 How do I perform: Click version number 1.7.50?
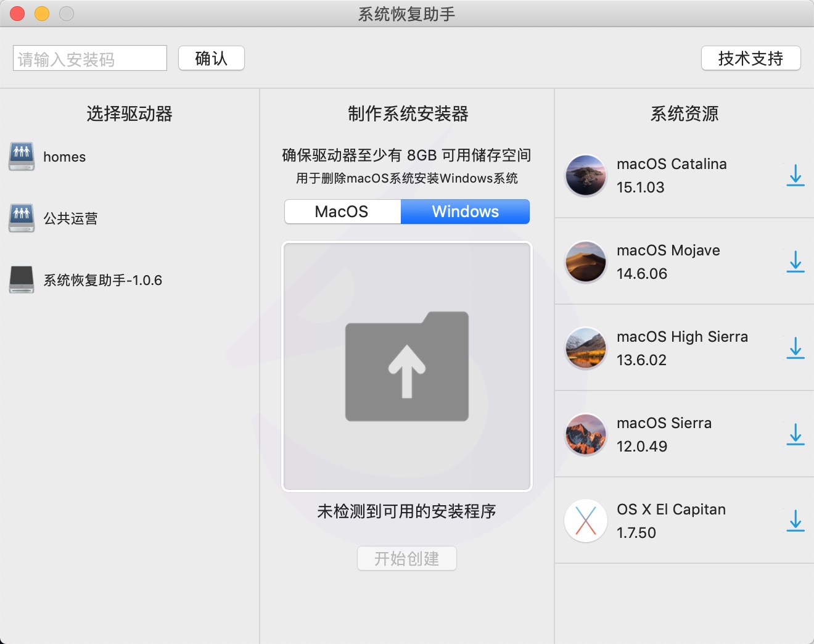[x=636, y=533]
